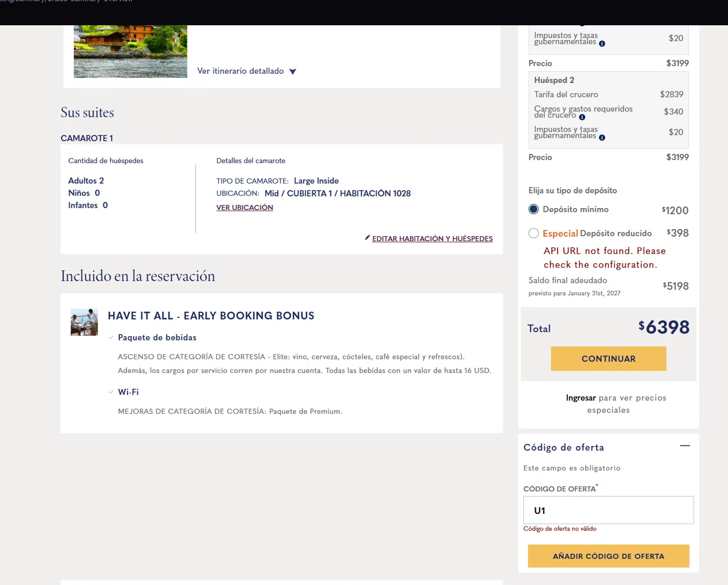The height and width of the screenshot is (585, 728).
Task: Click Saldo final adeudado amount $5198
Action: click(676, 286)
